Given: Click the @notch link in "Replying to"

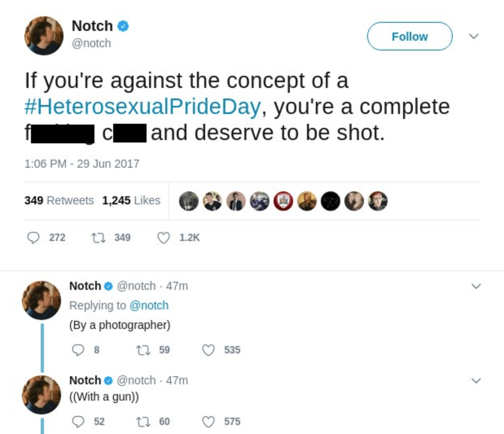Looking at the screenshot, I should [149, 305].
